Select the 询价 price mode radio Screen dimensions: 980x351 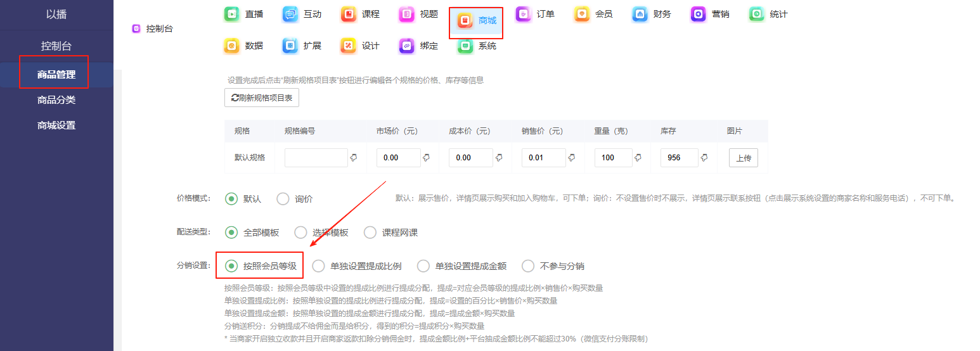(x=283, y=199)
